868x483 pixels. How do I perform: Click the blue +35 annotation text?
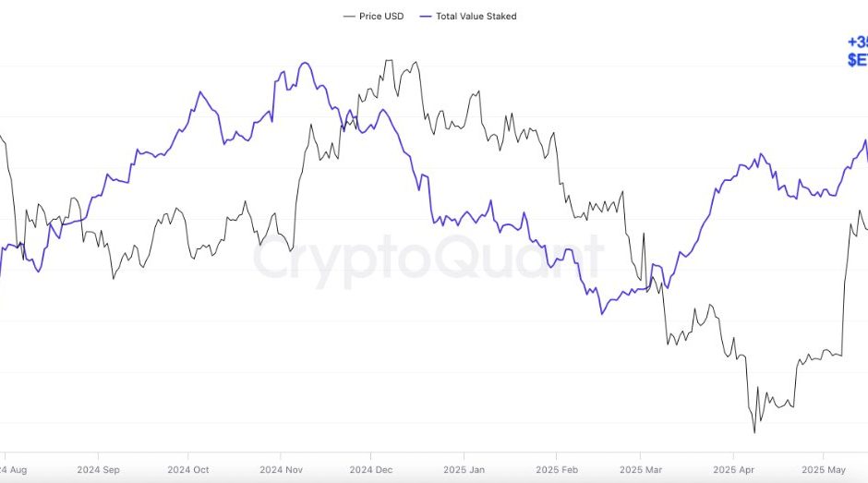pos(856,42)
